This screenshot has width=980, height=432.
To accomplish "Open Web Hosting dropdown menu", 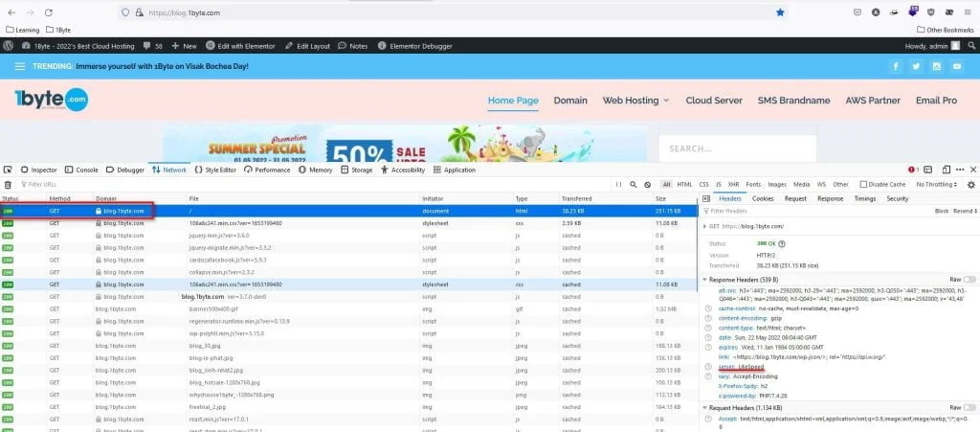I will point(635,100).
